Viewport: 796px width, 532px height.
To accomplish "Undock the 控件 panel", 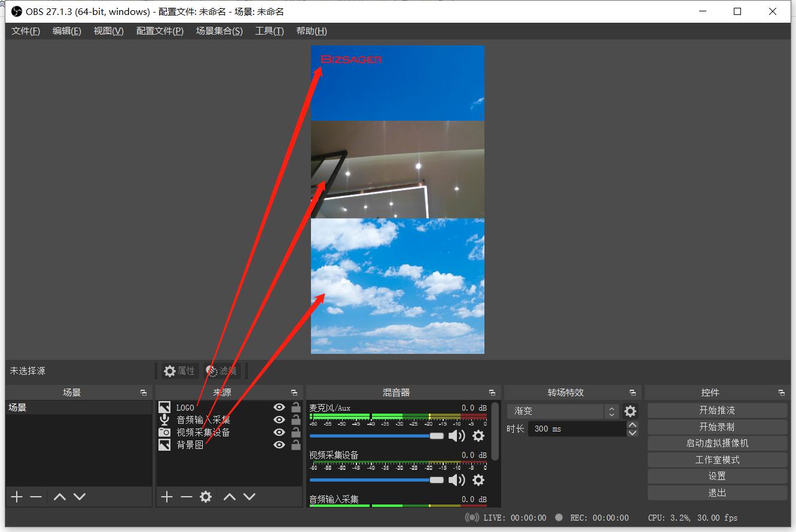I will [782, 393].
